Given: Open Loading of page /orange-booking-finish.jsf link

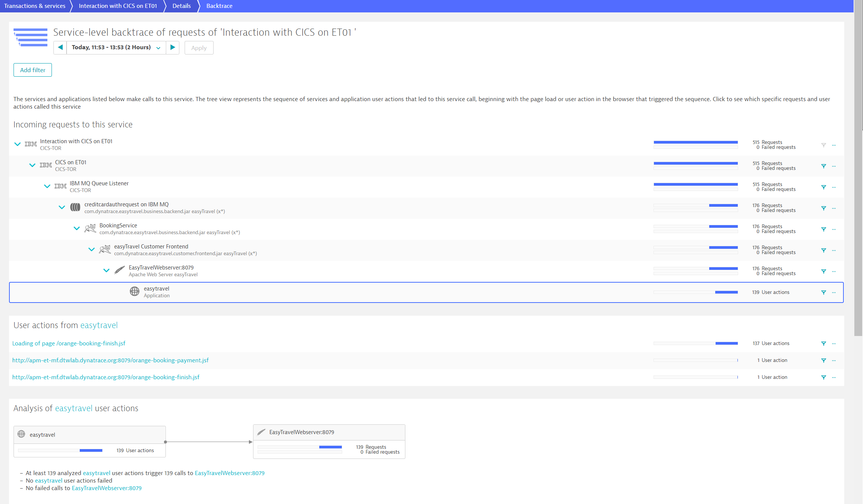Looking at the screenshot, I should [69, 344].
